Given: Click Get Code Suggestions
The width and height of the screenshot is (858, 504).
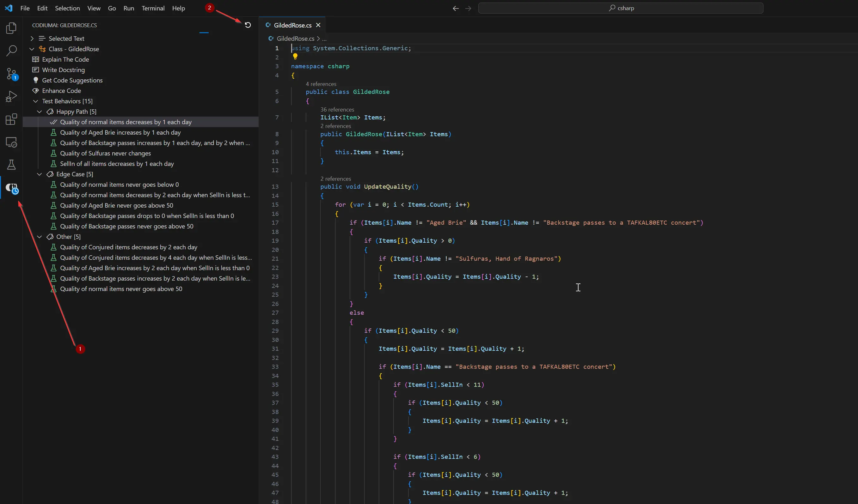Looking at the screenshot, I should 72,80.
